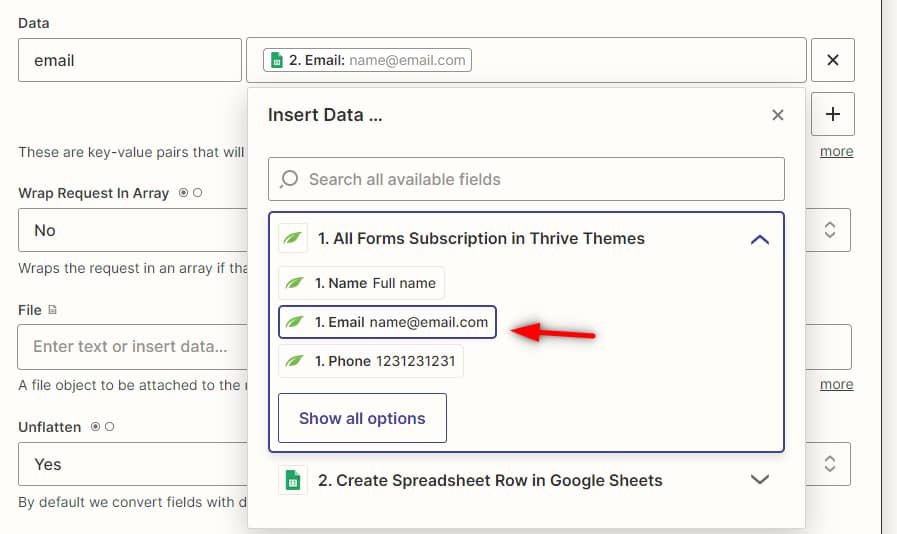The width and height of the screenshot is (897, 534).
Task: Click the leaf icon beside 1. Email
Action: 294,322
